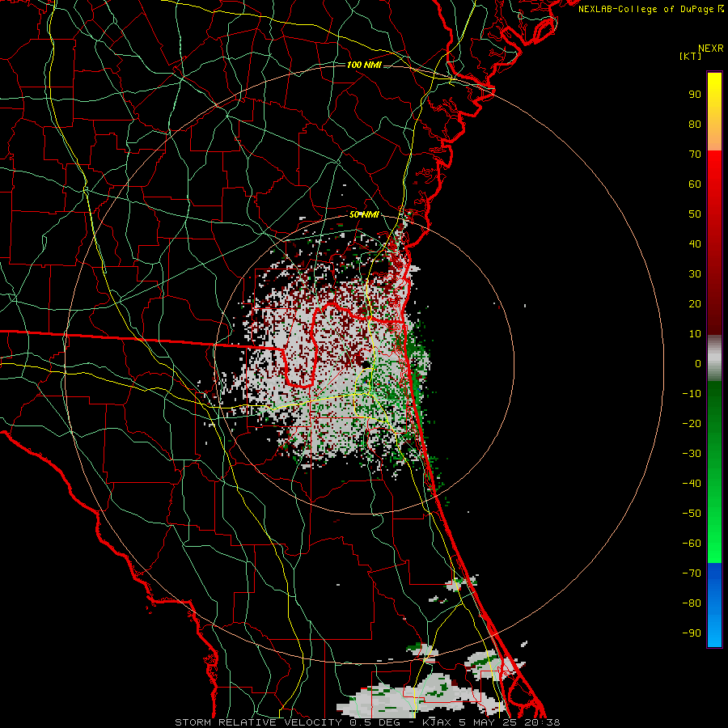Screen dimensions: 728x728
Task: Click the positive 50 knot scale label
Action: 695,214
